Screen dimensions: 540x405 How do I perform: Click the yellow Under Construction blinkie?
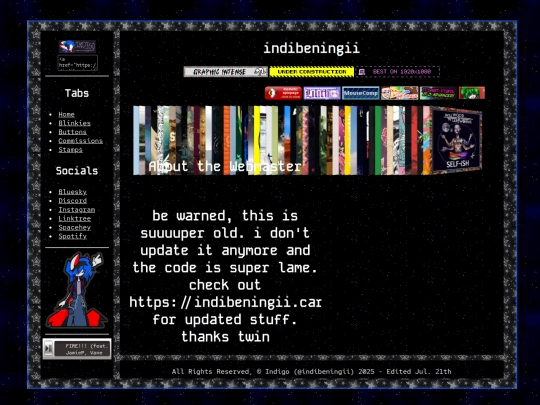pos(312,72)
